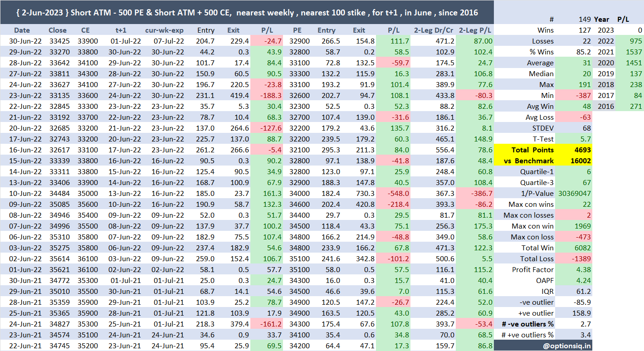Image resolution: width=644 pixels, height=351 pixels.
Task: Select the Total Win value 6082
Action: pos(583,248)
